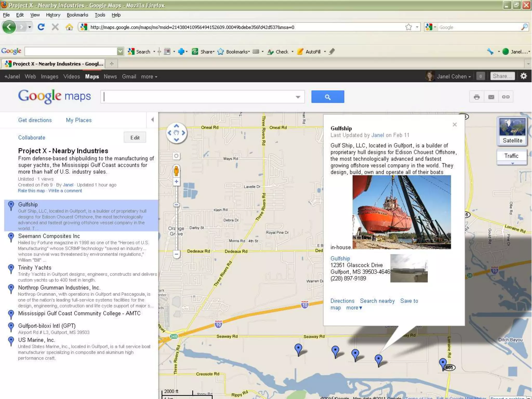Screen dimensions: 532x399
Task: Click the link to this map icon
Action: (506, 97)
